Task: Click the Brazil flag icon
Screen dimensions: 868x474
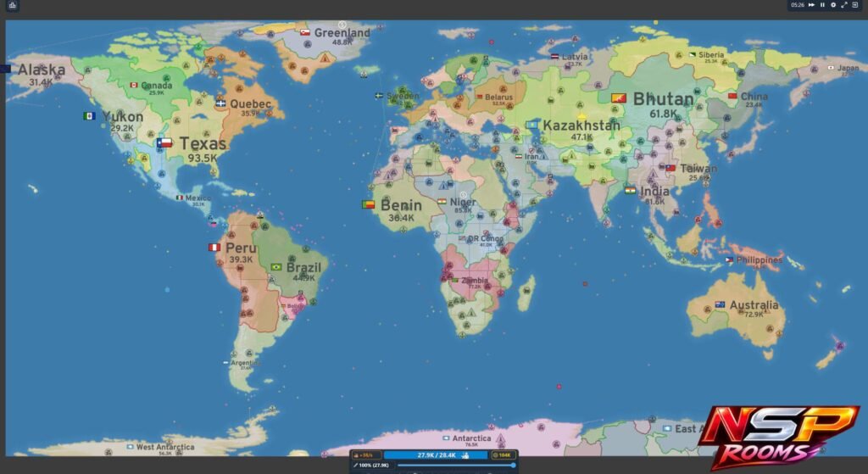Action: 276,267
